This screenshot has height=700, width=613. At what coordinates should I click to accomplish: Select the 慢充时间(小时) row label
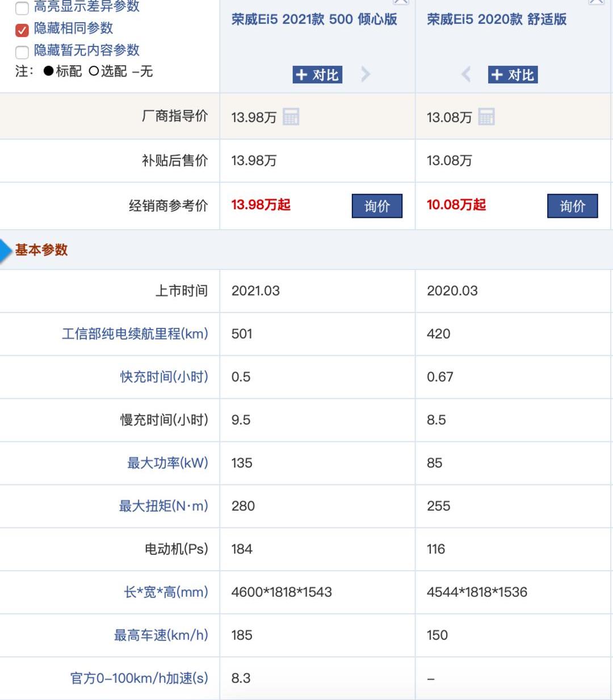click(164, 420)
